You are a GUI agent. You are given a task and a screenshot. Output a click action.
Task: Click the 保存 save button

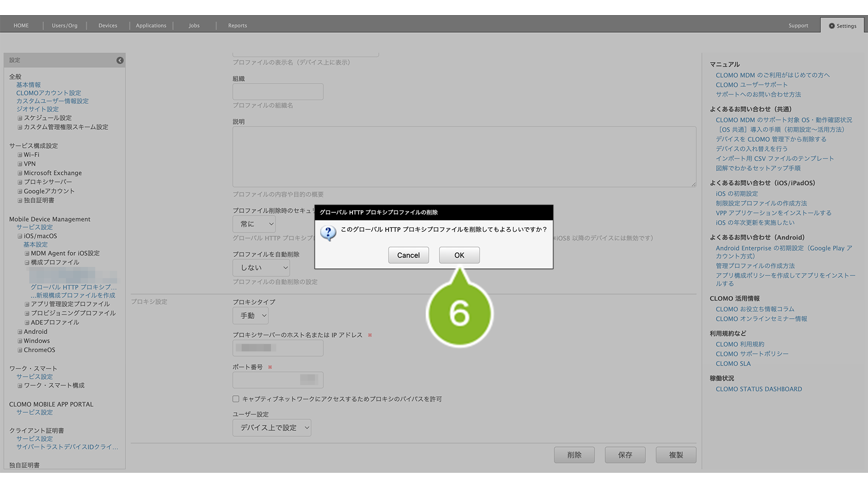pyautogui.click(x=625, y=455)
